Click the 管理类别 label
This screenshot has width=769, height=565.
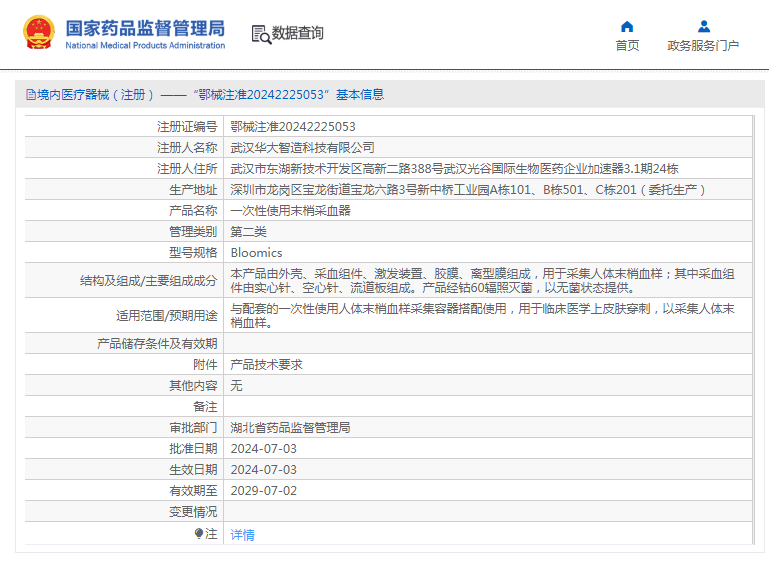tap(193, 232)
